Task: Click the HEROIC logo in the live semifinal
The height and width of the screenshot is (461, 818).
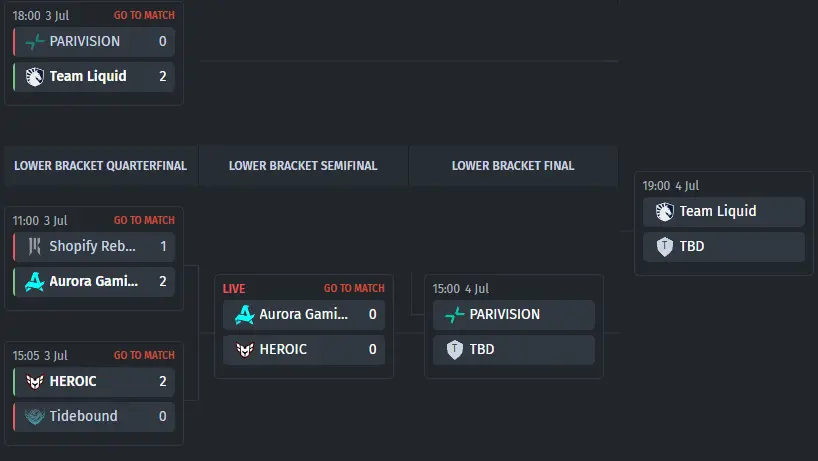Action: pyautogui.click(x=244, y=349)
